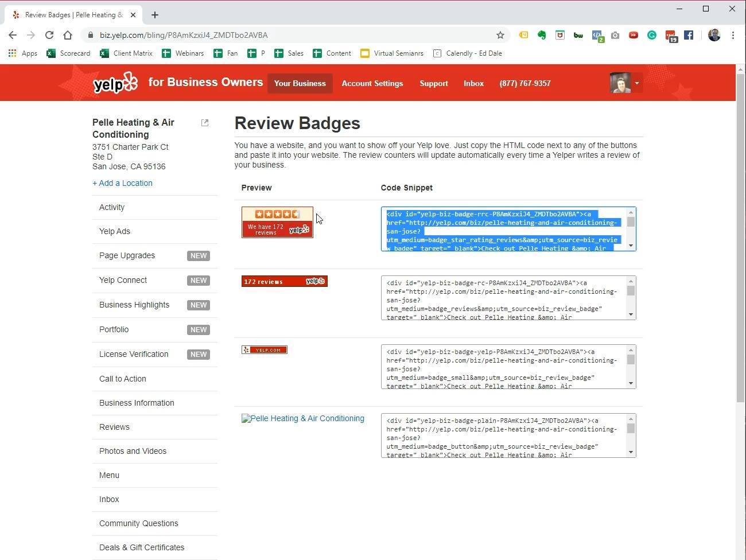Screen dimensions: 746x560
Task: Open the Facebook extension
Action: [689, 35]
